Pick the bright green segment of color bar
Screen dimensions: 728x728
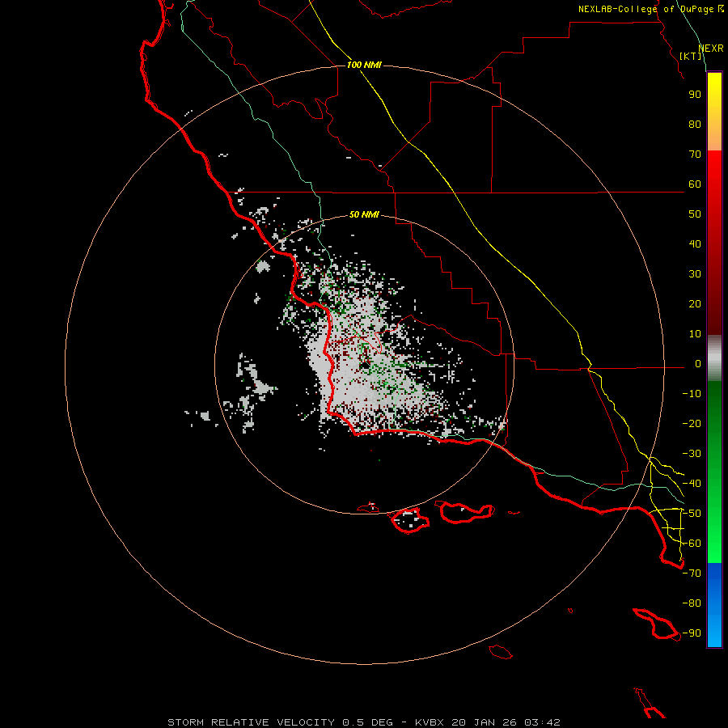[x=714, y=472]
